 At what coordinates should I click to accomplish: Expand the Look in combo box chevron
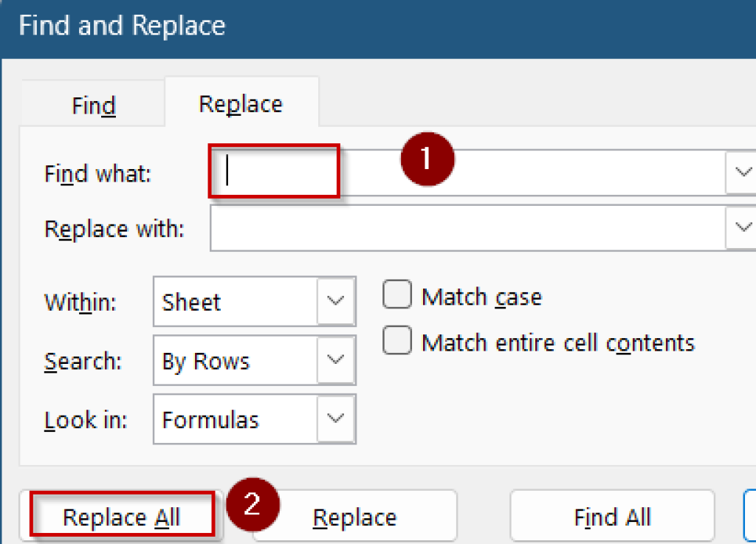click(337, 419)
